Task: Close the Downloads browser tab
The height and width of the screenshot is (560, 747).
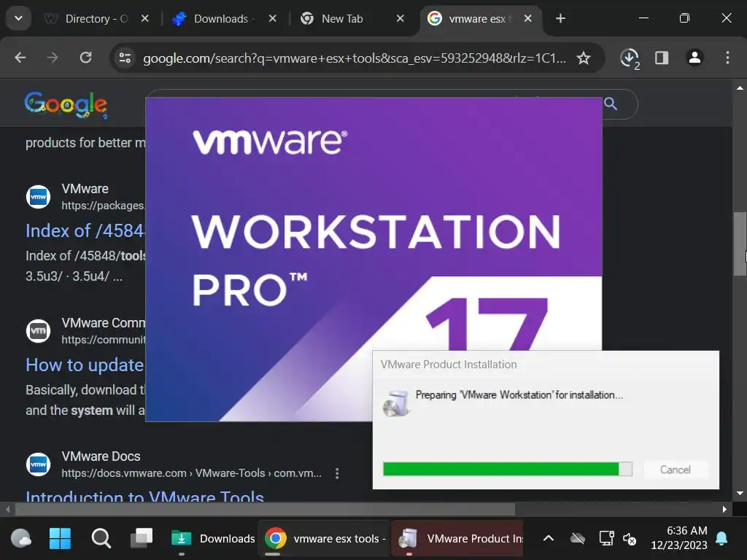Action: click(x=273, y=18)
